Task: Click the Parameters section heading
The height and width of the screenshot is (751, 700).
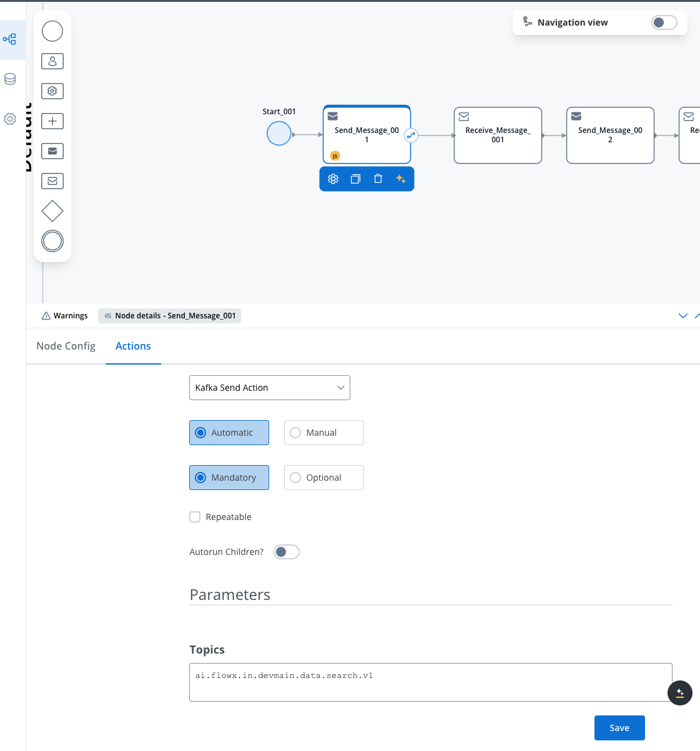Action: [x=230, y=595]
